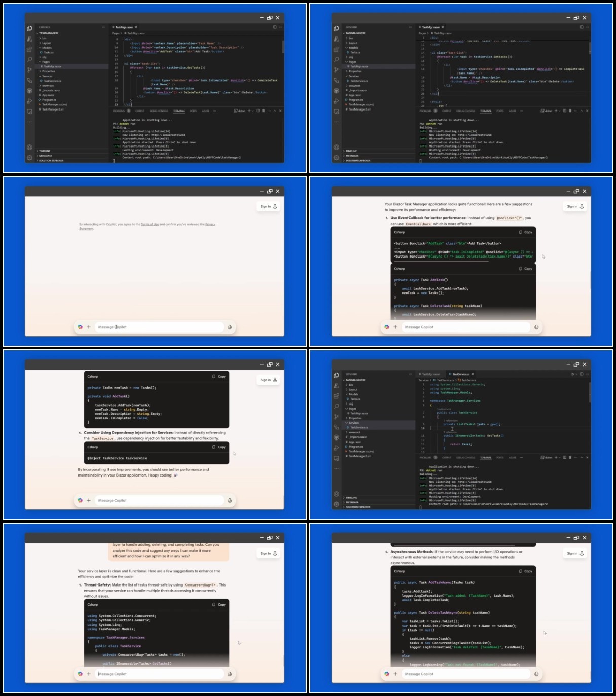In EventCallback Copilot window, click the first Copy button
The image size is (616, 696).
(526, 232)
